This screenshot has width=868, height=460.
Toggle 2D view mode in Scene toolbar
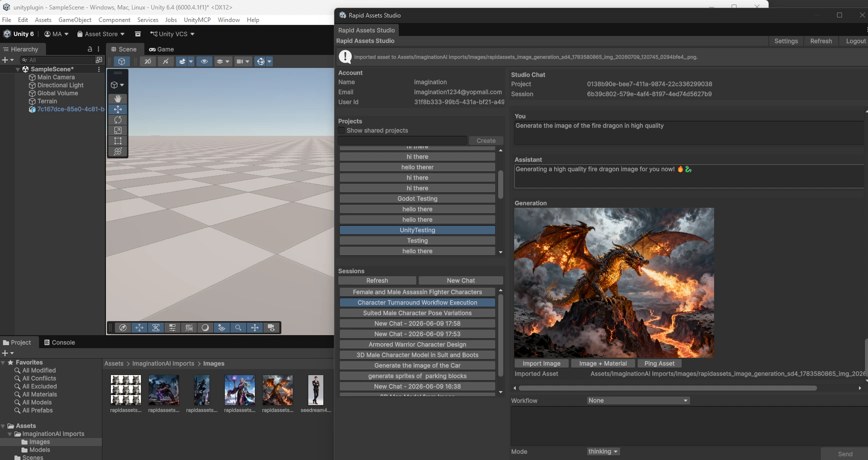point(147,61)
